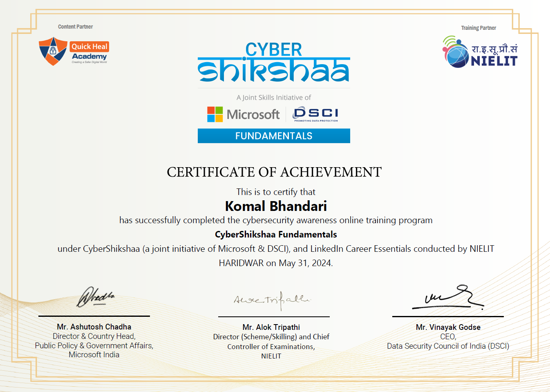Click the name 'Mr. Ashutosh Chadha'
Screen dimensions: 550x392
point(94,327)
